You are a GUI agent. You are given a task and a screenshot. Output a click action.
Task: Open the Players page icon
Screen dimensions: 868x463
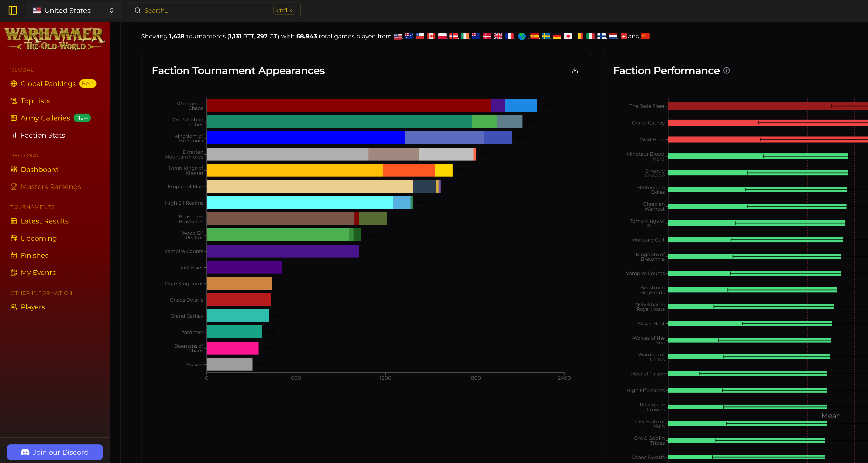pos(13,307)
